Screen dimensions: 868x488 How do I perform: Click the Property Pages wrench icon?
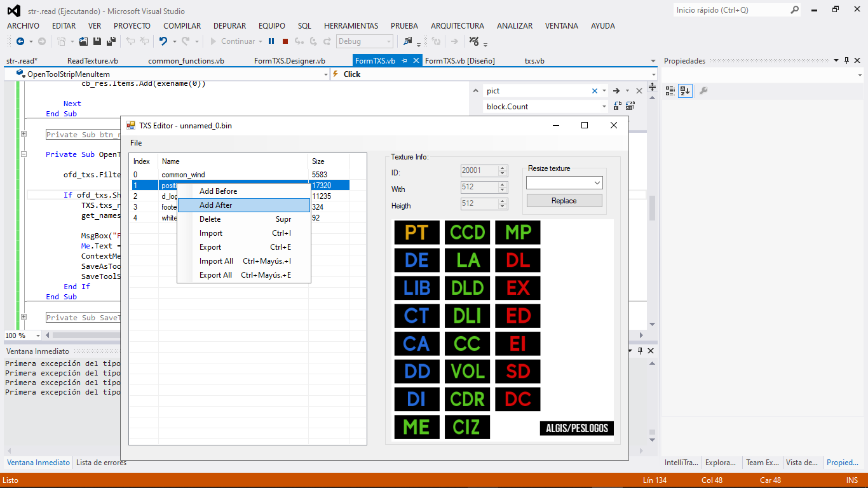(703, 91)
